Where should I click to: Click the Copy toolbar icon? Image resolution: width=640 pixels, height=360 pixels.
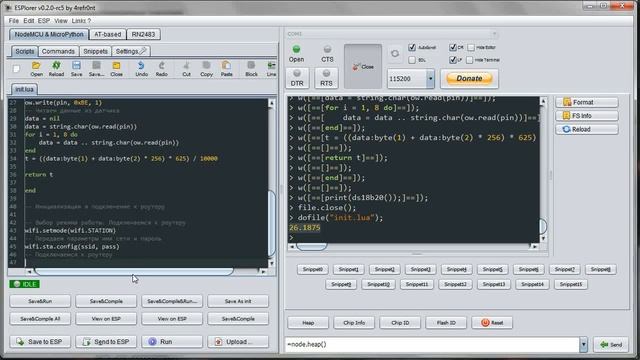pyautogui.click(x=207, y=69)
